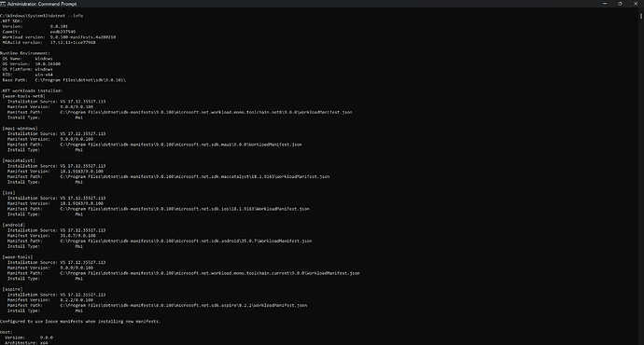Image resolution: width=644 pixels, height=345 pixels.
Task: Open the Command Prompt system menu icon
Action: coord(3,4)
